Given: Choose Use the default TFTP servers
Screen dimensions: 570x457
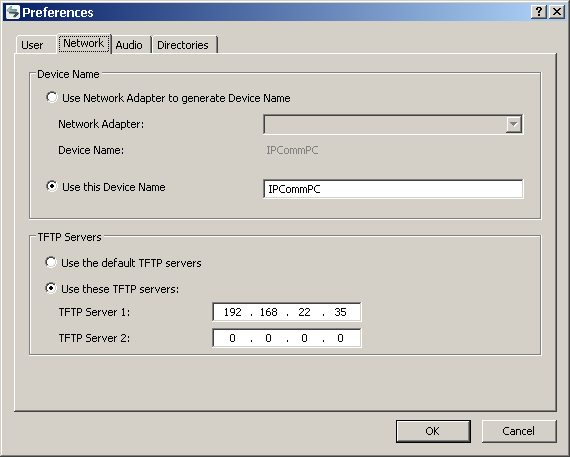Looking at the screenshot, I should click(51, 262).
